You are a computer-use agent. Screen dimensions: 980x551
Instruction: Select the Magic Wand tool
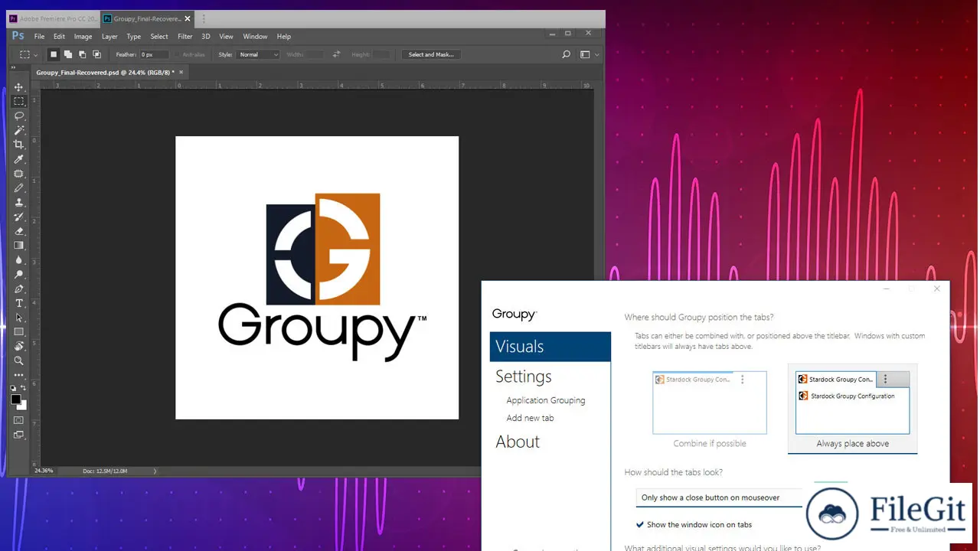pos(19,130)
